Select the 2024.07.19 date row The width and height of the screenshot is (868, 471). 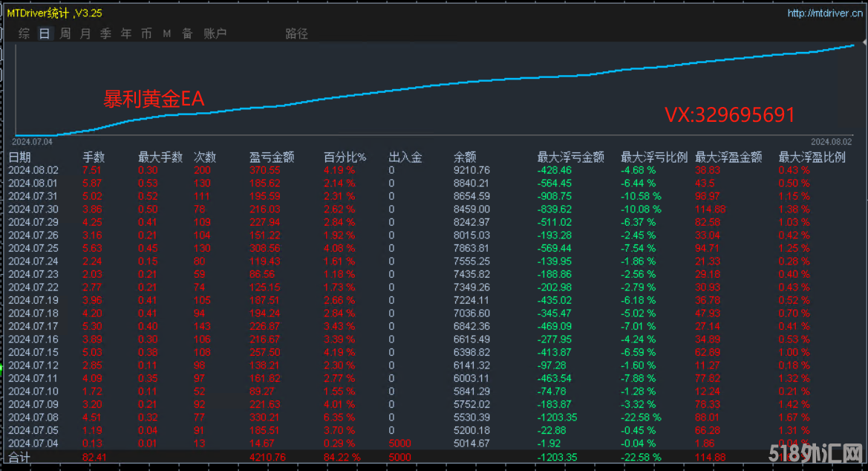[x=33, y=300]
